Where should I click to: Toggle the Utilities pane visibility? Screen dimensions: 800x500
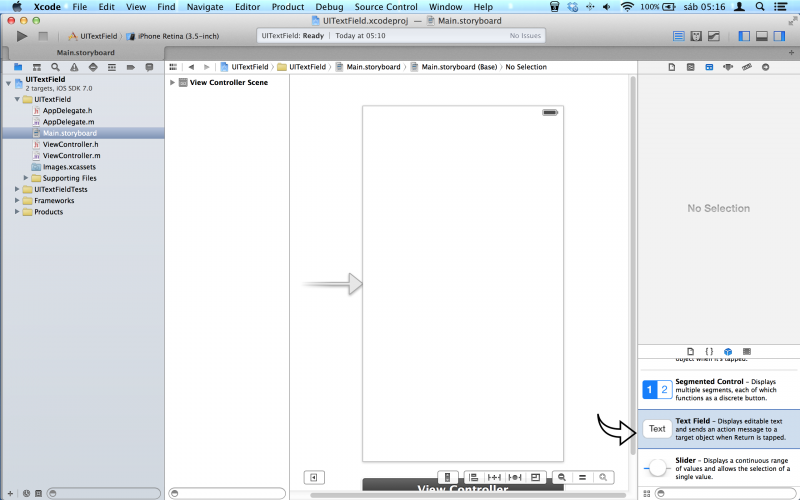[779, 36]
